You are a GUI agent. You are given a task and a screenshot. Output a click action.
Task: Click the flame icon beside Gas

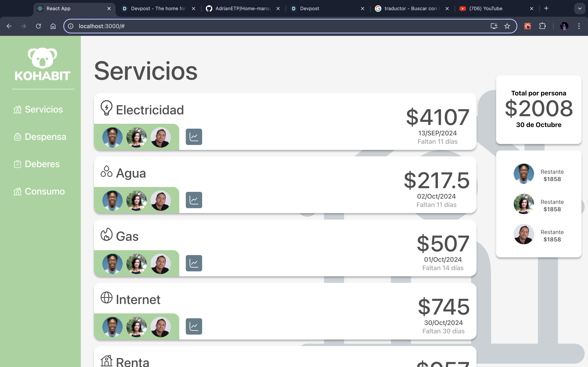[106, 234]
